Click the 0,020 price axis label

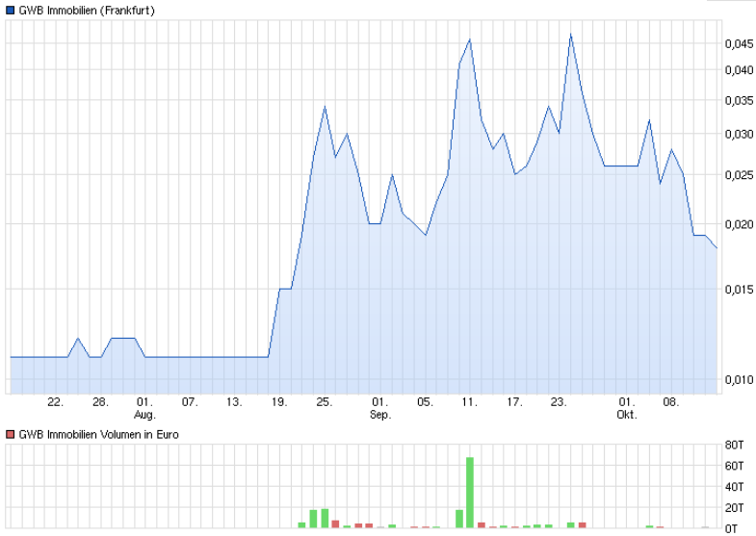739,224
